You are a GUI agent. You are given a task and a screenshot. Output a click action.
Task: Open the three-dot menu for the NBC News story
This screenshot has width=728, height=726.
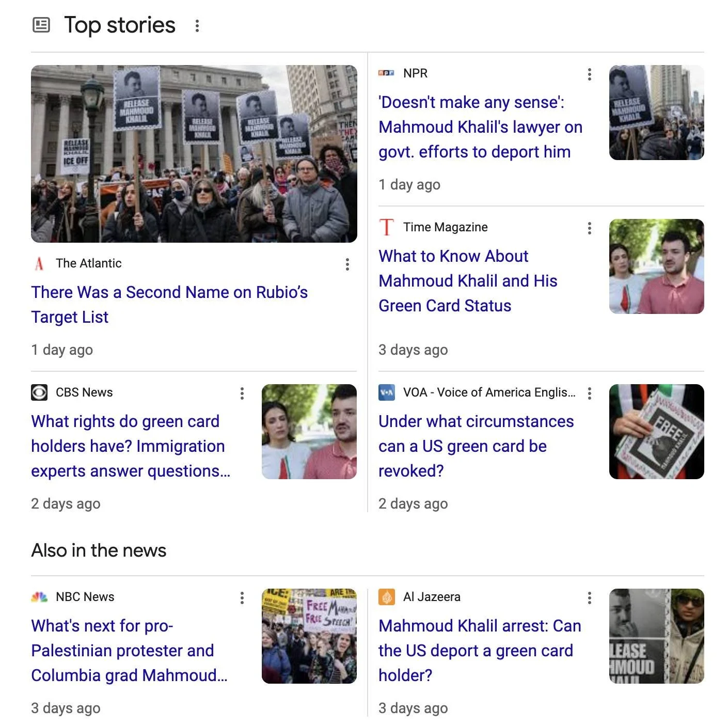click(x=242, y=598)
